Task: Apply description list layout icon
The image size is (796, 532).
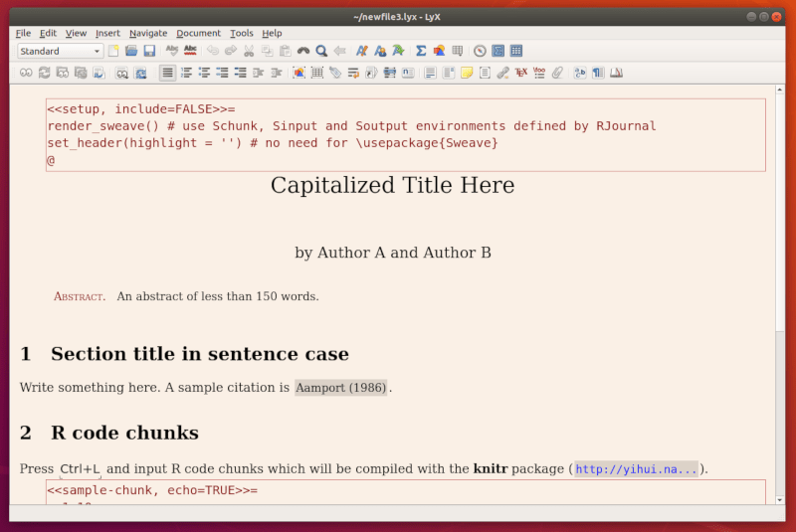Action: 240,73
